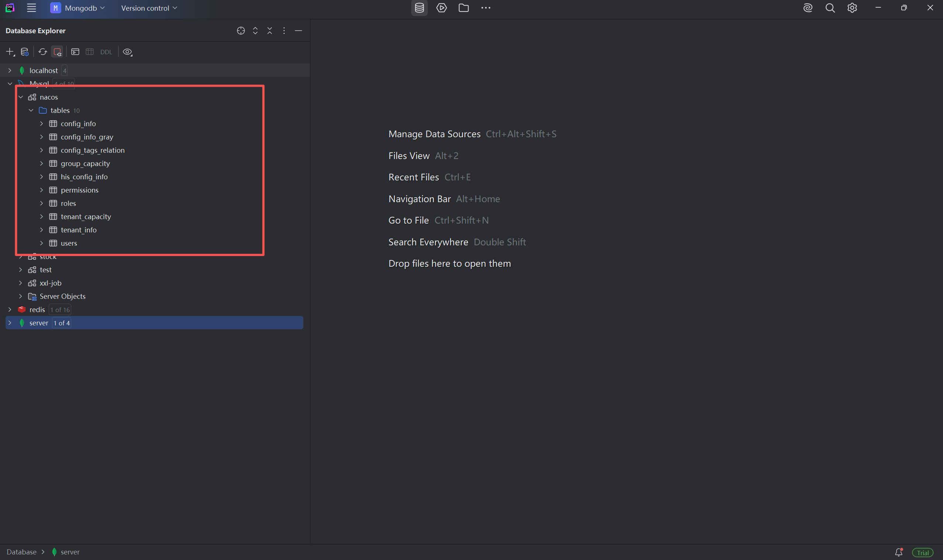The image size is (943, 560).
Task: Collapse the nacos schema node
Action: pos(21,97)
